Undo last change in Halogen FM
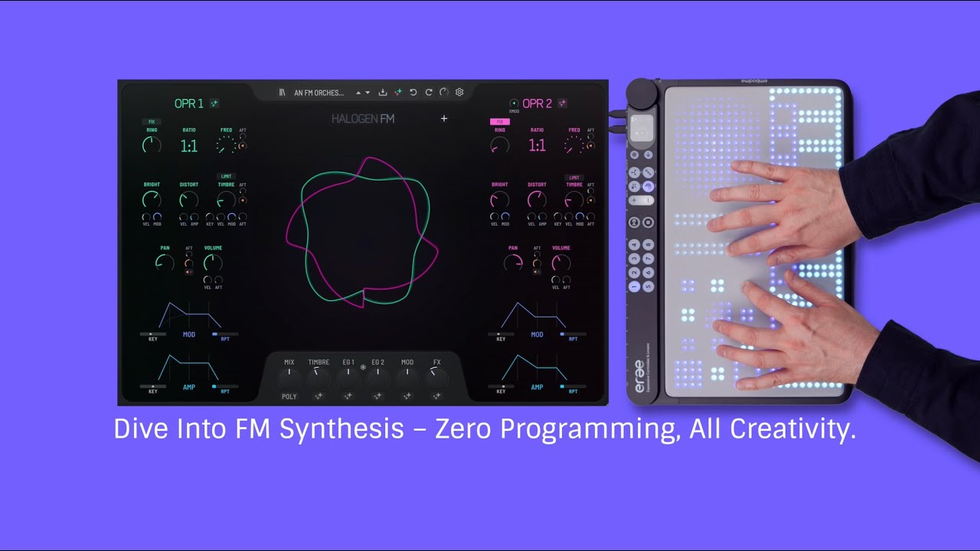Viewport: 980px width, 551px height. click(x=413, y=93)
